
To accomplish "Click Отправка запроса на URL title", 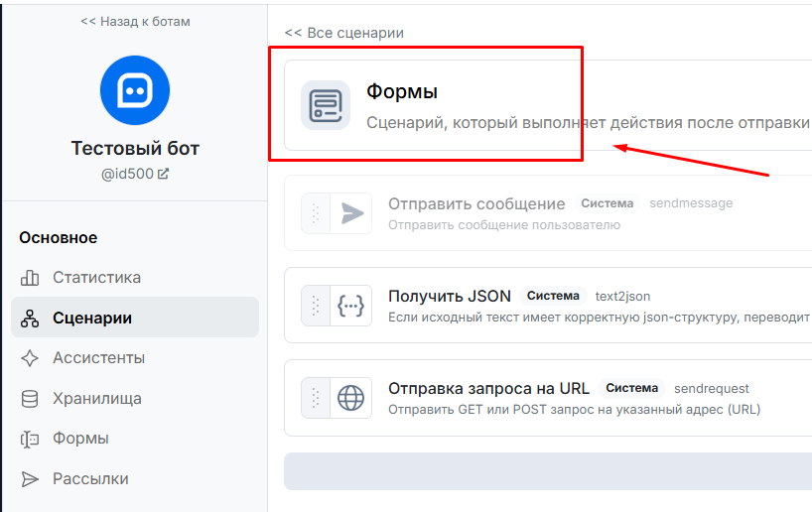I will pos(488,388).
